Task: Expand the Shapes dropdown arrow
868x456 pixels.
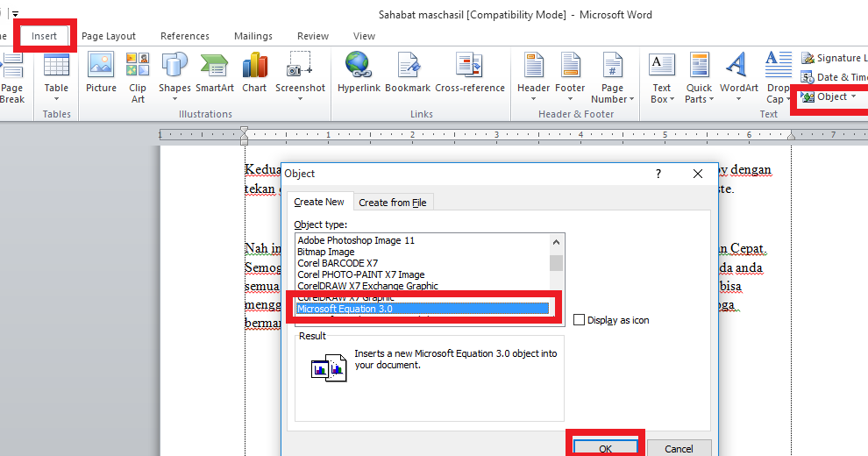Action: point(175,99)
